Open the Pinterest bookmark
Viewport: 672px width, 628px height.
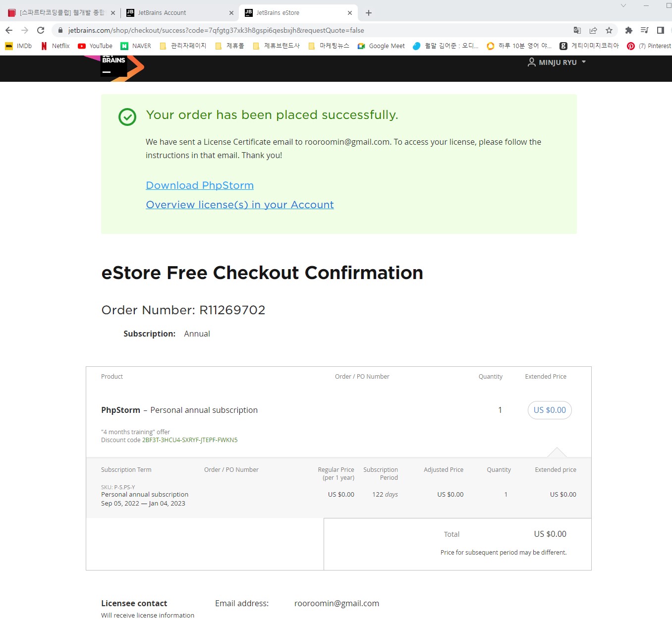click(x=649, y=46)
